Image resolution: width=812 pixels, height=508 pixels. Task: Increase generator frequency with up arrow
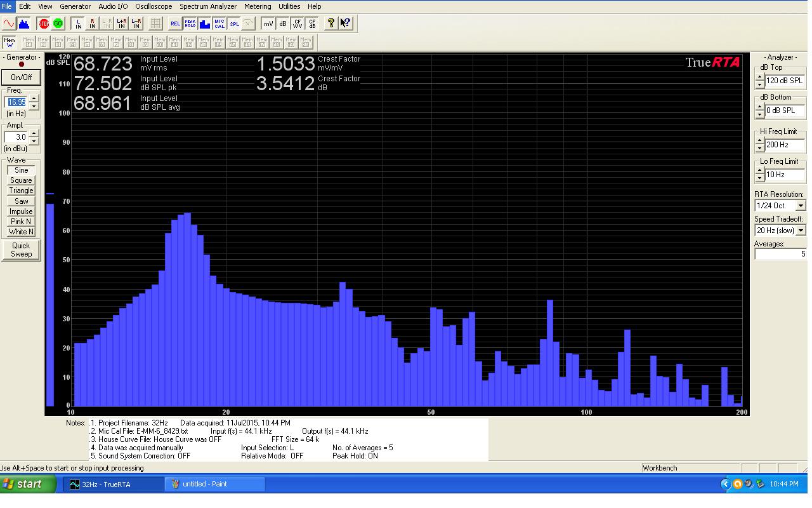pos(34,98)
